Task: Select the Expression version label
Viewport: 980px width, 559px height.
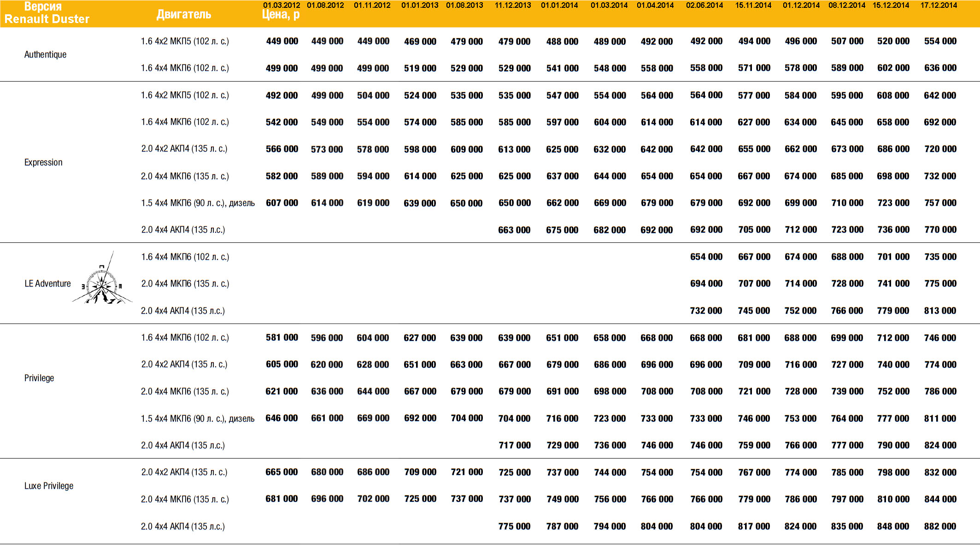Action: tap(43, 162)
